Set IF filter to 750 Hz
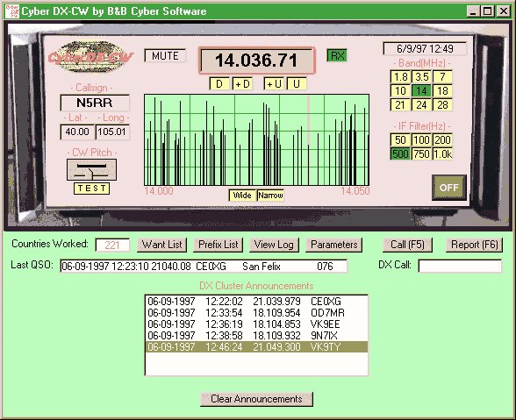 tap(421, 153)
